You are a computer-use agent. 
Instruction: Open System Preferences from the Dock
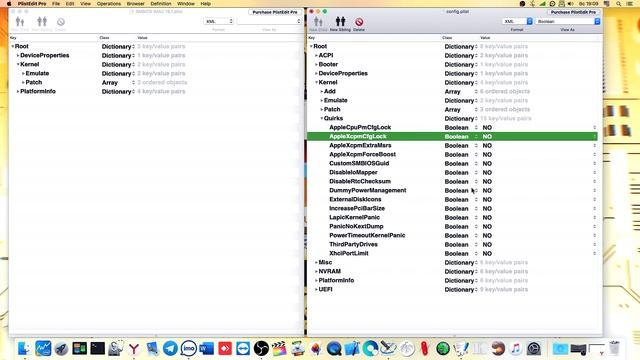(x=534, y=348)
